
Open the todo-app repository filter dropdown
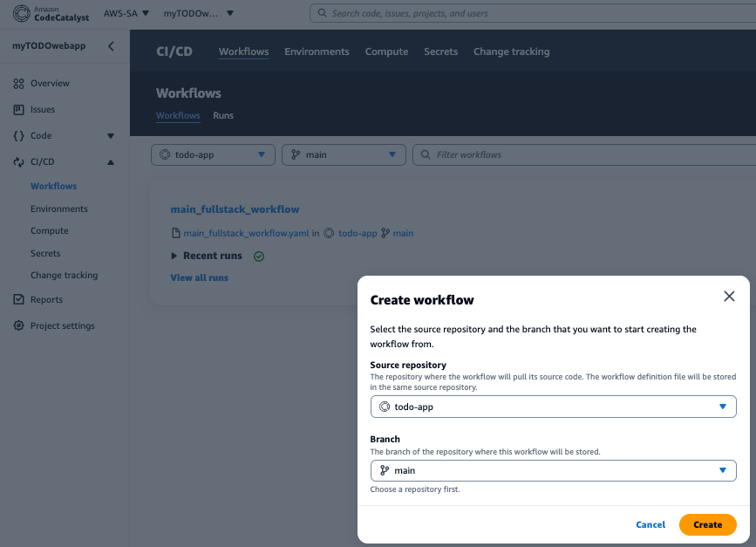(x=213, y=154)
